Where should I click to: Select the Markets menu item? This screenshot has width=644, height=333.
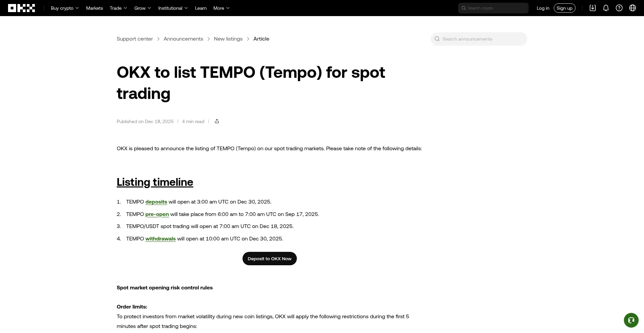pyautogui.click(x=94, y=8)
